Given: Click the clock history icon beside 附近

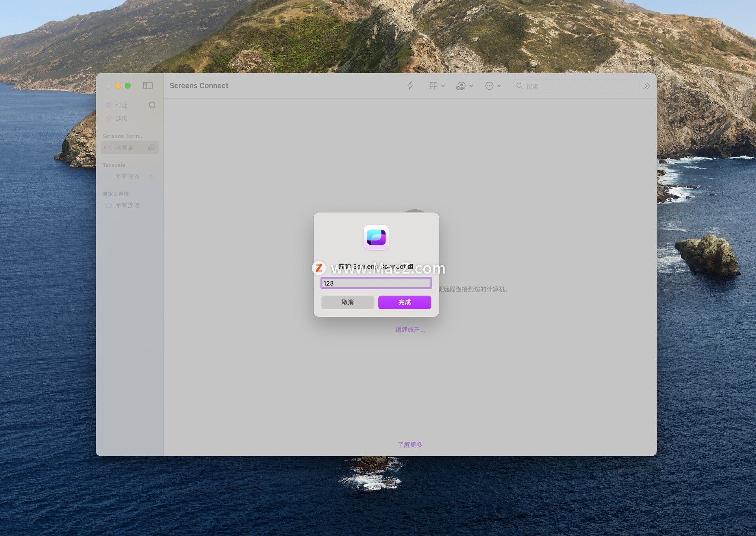Looking at the screenshot, I should 152,105.
